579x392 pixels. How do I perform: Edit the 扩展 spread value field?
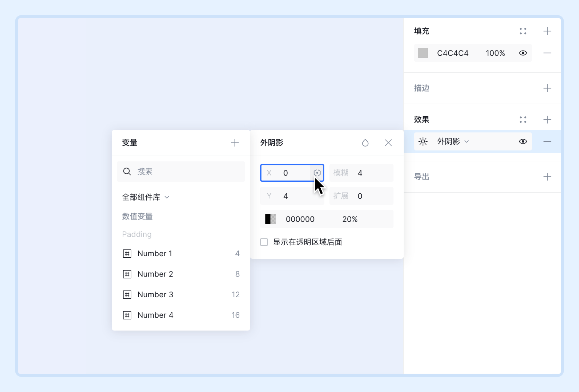[x=361, y=196]
